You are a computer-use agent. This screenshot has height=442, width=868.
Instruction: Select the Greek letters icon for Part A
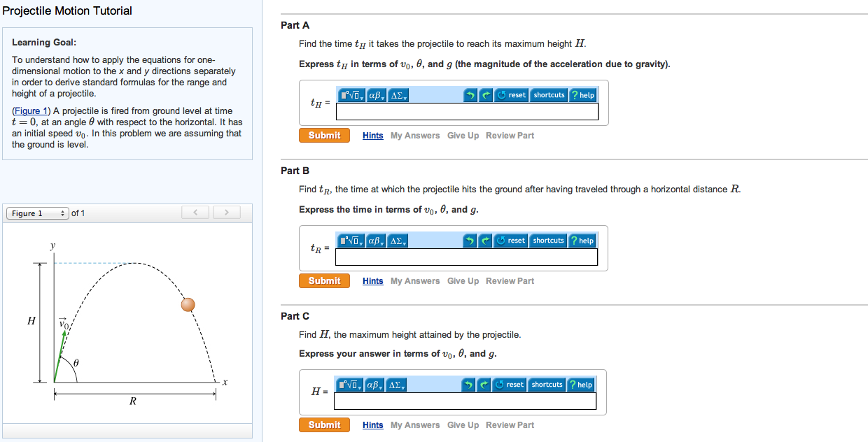click(x=376, y=95)
